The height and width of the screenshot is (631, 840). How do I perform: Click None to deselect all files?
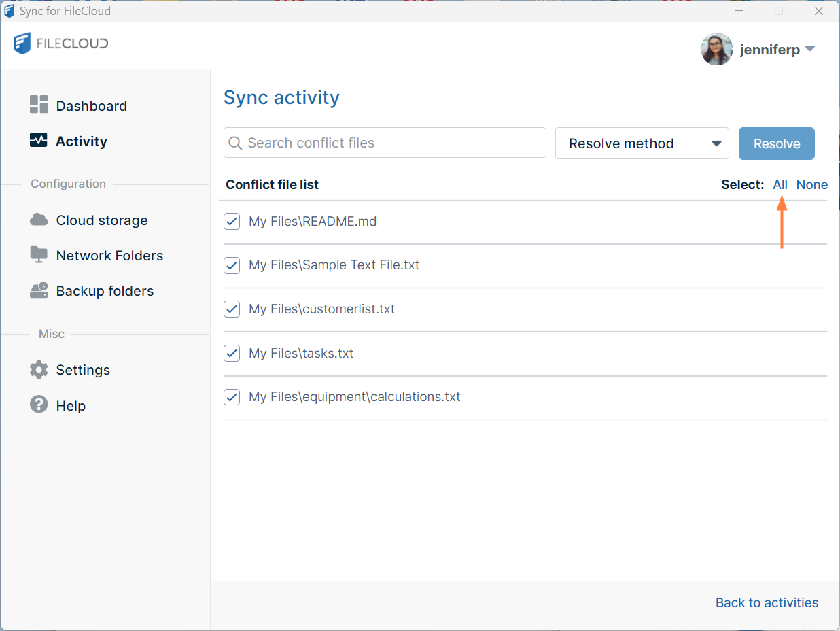pyautogui.click(x=811, y=184)
